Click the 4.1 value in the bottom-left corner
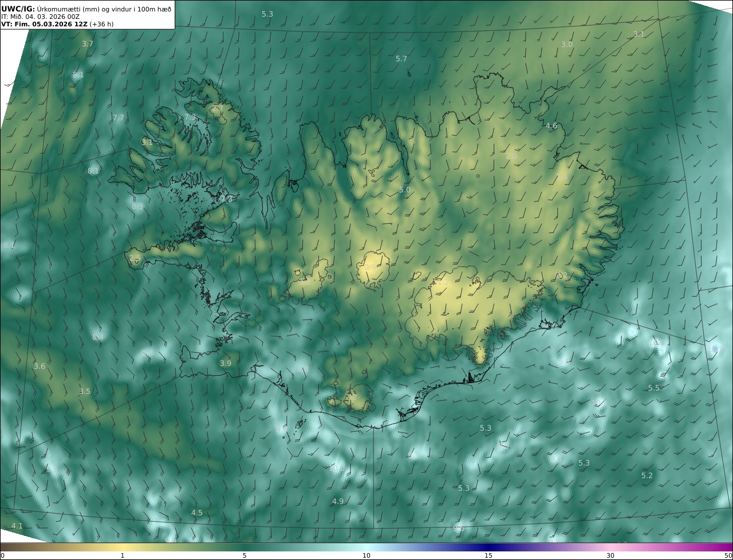This screenshot has height=560, width=733. click(17, 526)
